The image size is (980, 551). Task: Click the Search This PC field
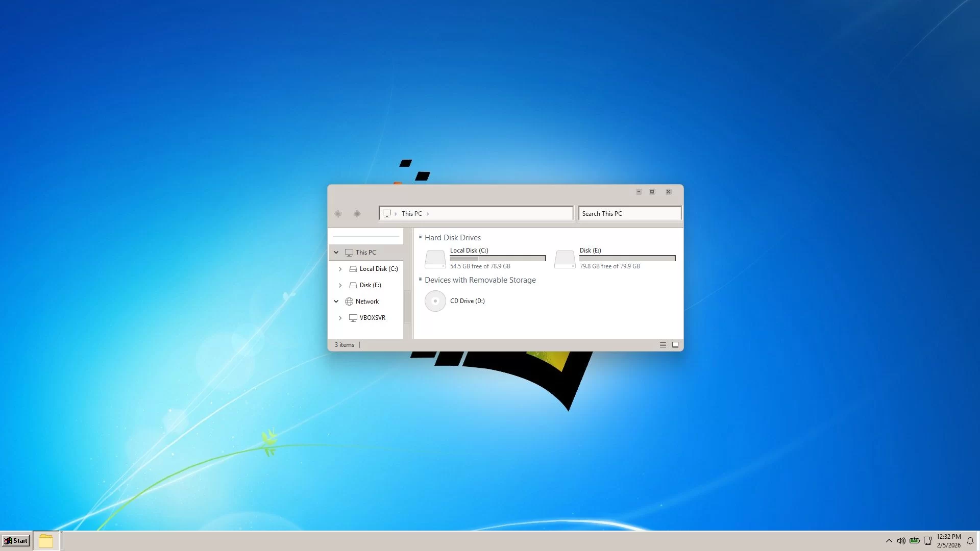click(x=629, y=214)
